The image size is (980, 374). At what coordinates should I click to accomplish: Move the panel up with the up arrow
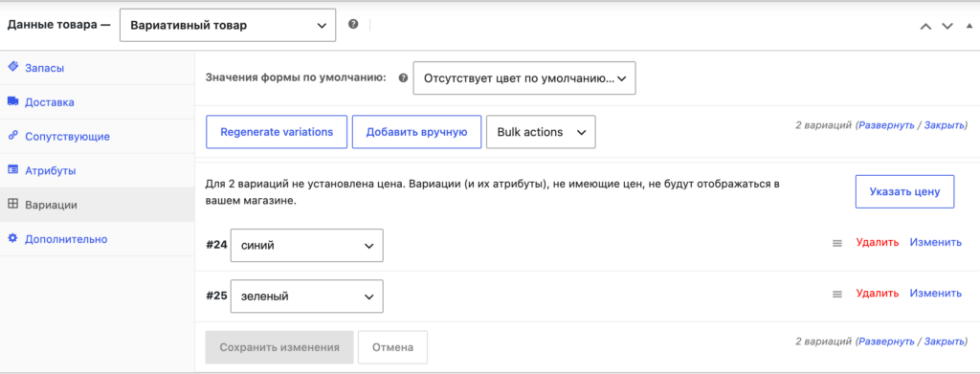point(926,26)
